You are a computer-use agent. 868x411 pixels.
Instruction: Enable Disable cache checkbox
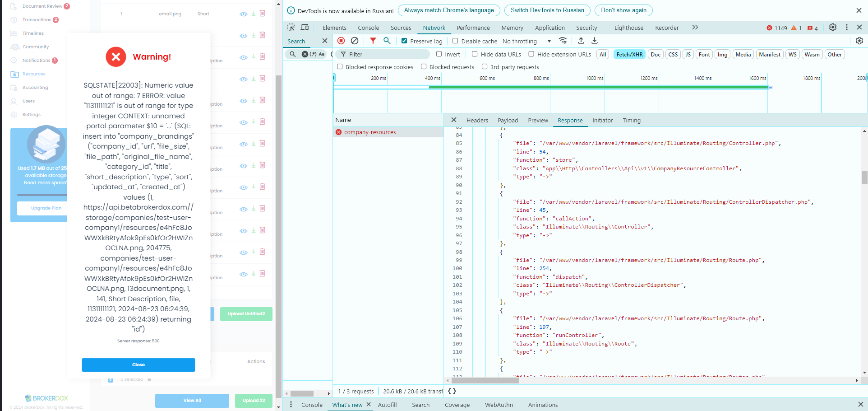point(455,41)
